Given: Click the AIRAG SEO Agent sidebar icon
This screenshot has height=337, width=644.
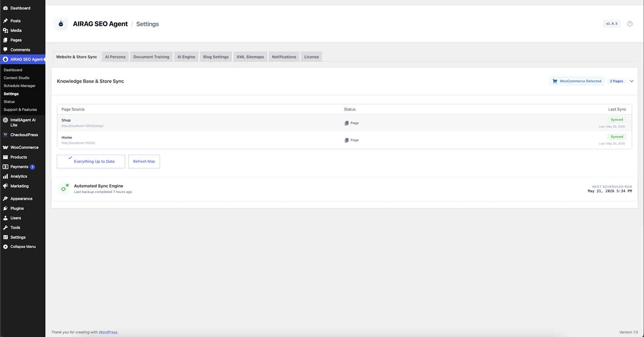Looking at the screenshot, I should pyautogui.click(x=6, y=59).
